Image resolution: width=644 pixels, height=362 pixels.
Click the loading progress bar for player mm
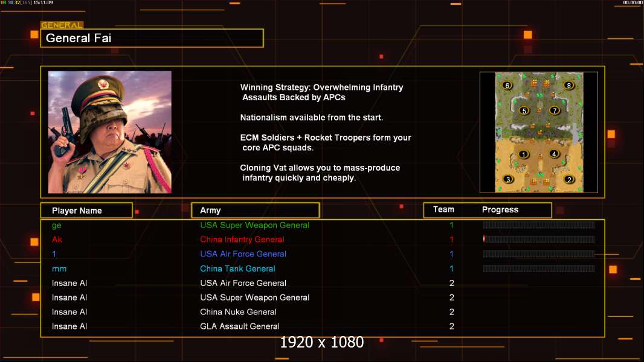pos(539,268)
